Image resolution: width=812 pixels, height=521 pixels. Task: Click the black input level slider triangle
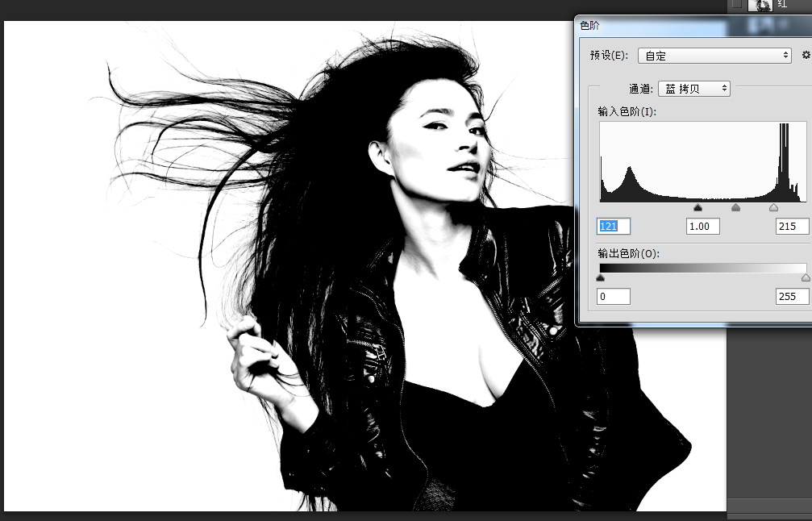point(697,208)
